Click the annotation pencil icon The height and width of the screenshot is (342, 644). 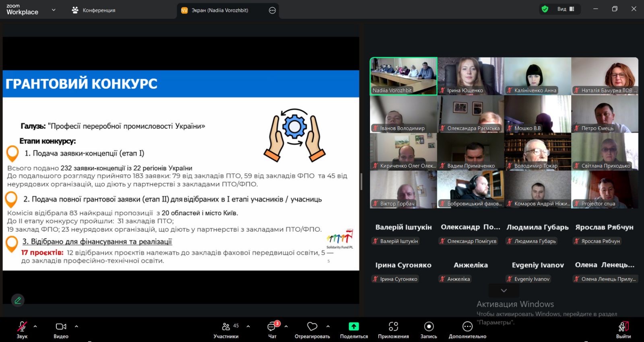[x=18, y=300]
